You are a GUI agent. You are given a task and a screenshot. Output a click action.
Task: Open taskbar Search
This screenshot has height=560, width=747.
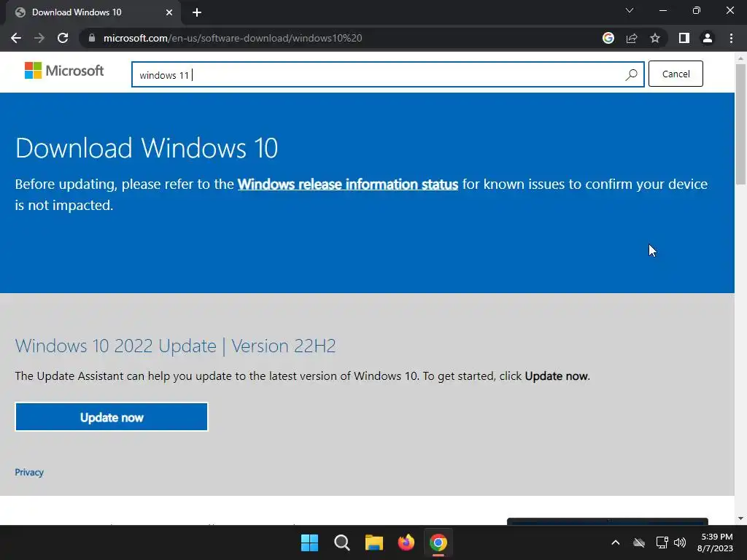click(x=341, y=542)
